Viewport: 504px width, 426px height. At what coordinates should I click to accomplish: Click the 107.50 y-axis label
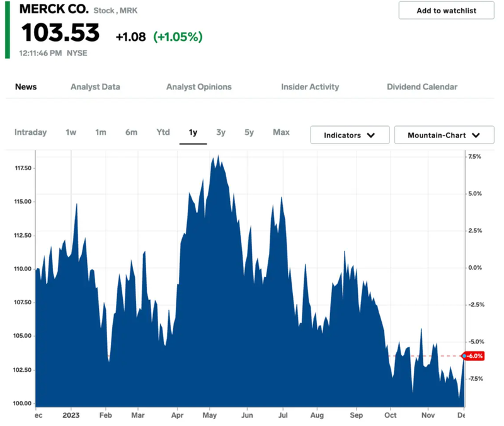(x=23, y=302)
